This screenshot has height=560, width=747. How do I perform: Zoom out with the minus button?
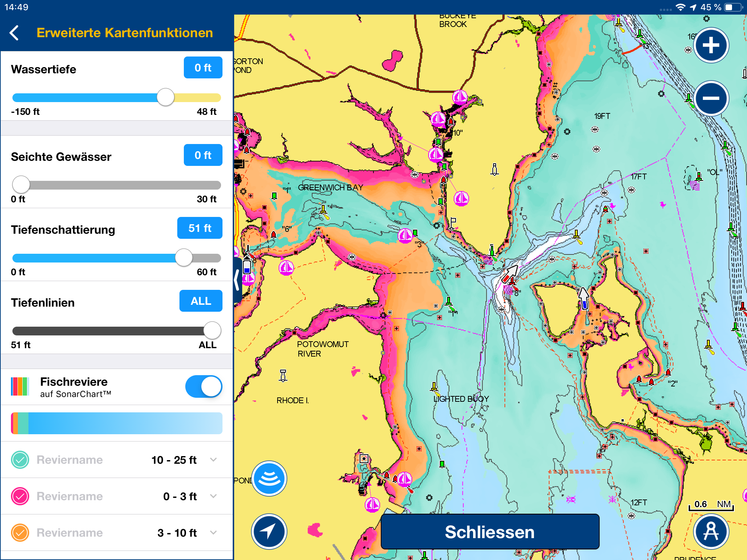tap(711, 98)
